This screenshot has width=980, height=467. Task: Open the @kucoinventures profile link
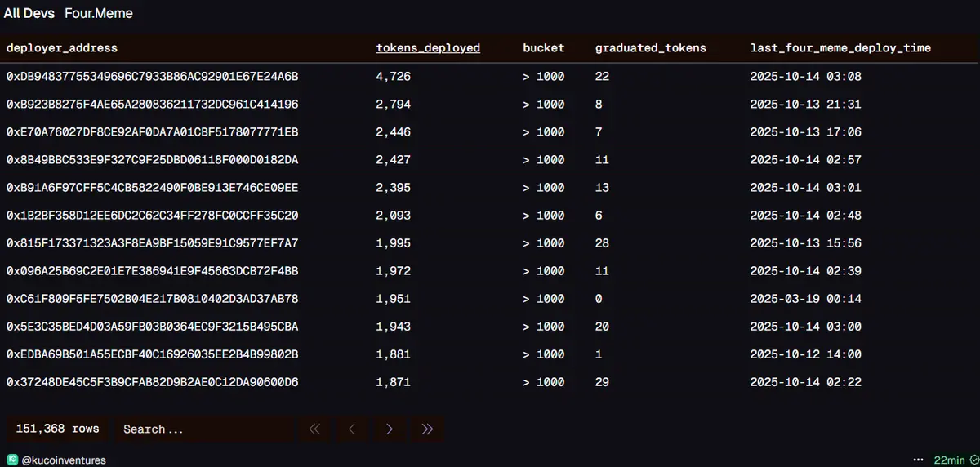point(64,460)
